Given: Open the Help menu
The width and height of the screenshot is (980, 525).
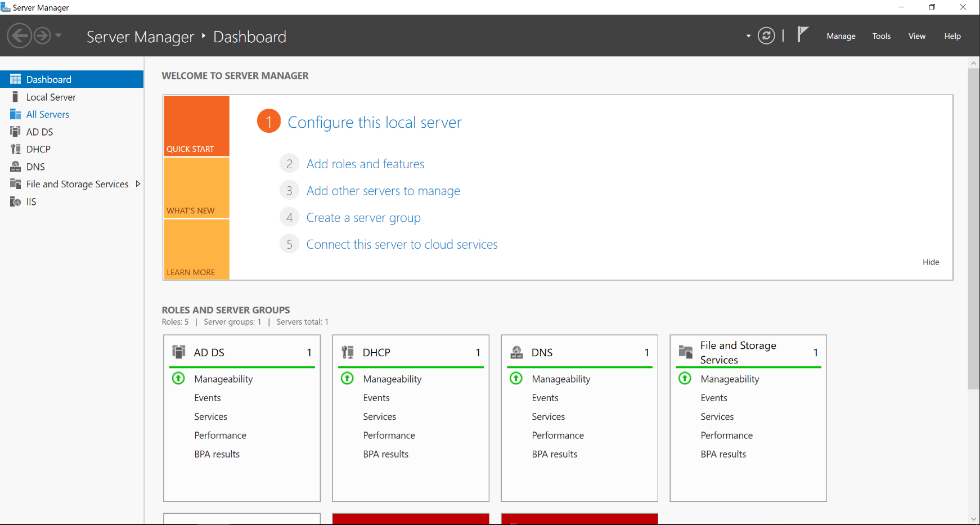Looking at the screenshot, I should pyautogui.click(x=952, y=36).
